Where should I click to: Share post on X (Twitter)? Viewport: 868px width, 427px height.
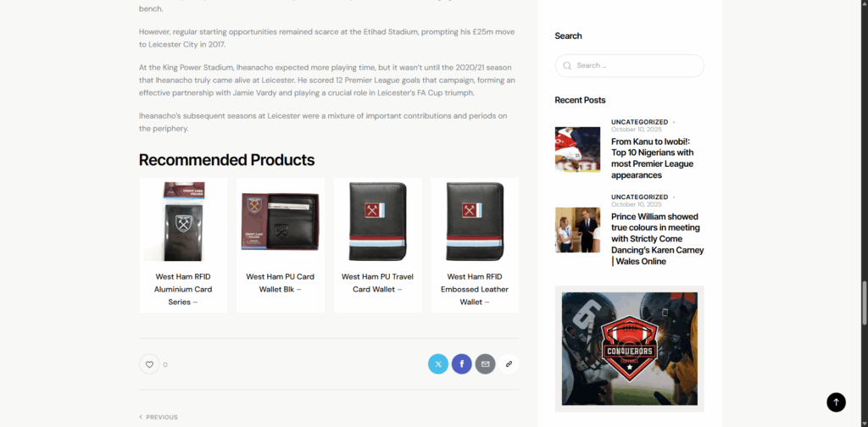pos(438,364)
